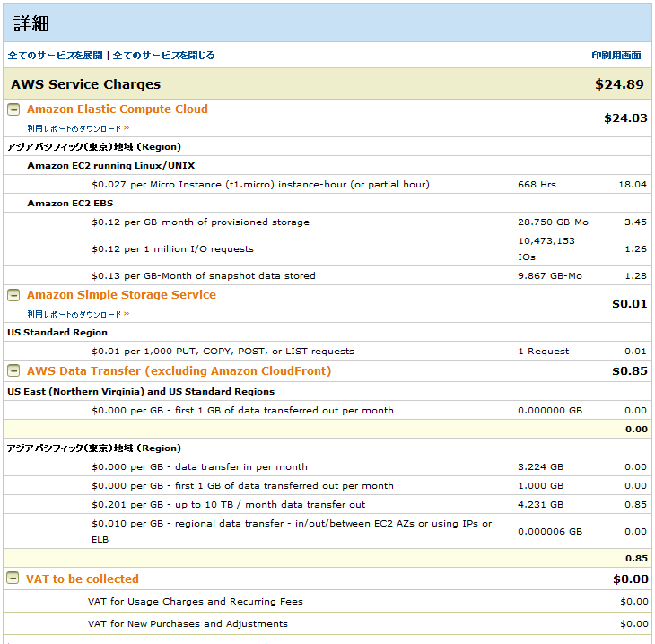Click the VAT to be collected heading

(x=83, y=579)
